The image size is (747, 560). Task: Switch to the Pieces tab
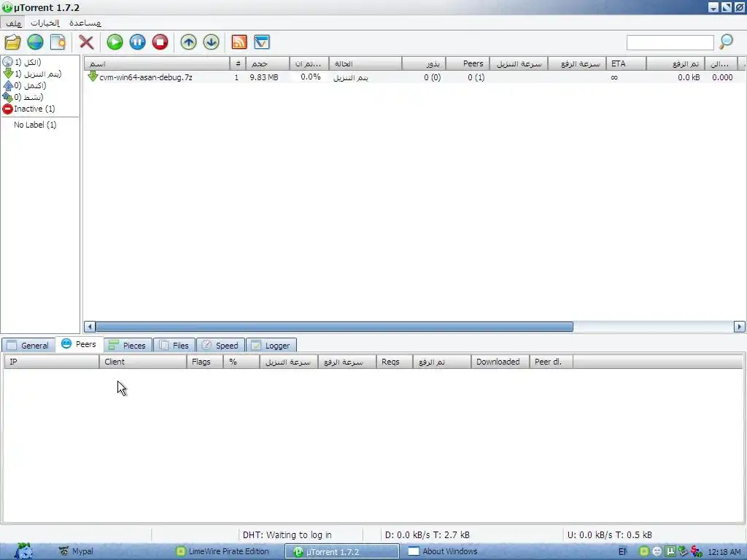click(128, 345)
